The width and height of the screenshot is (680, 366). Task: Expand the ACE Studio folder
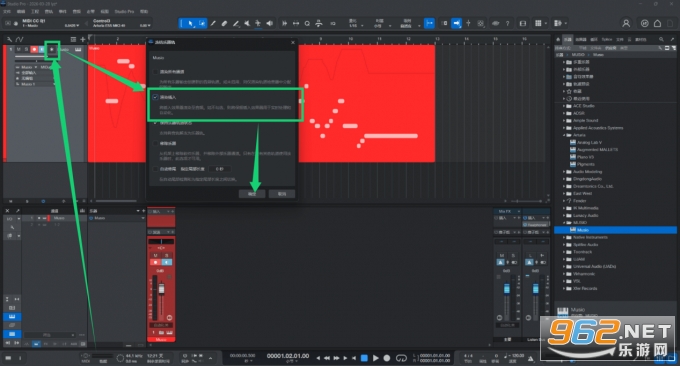tap(564, 106)
